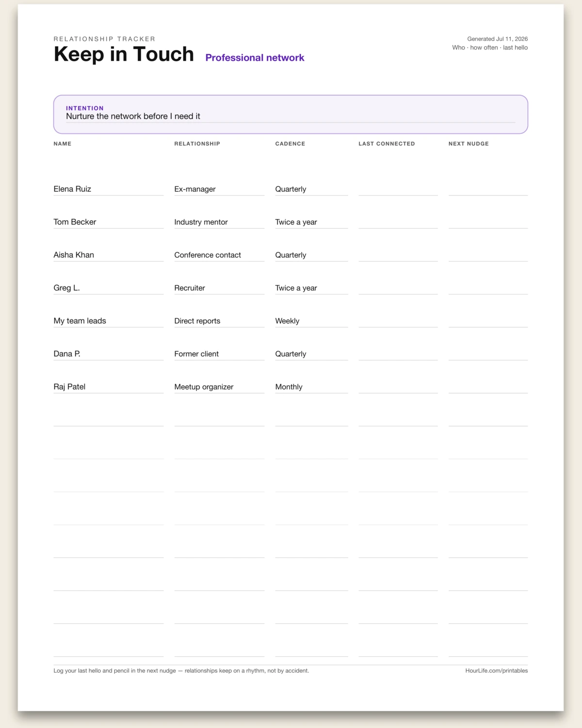Click the RELATIONSHIP column header

click(197, 144)
